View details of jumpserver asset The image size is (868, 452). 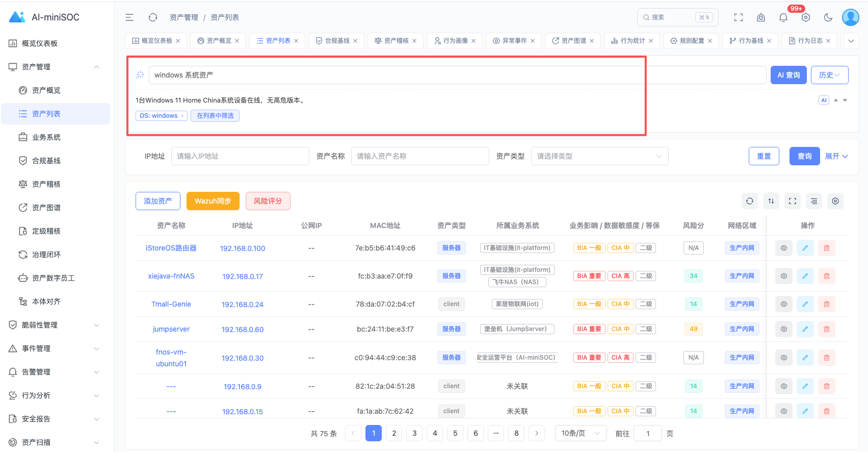click(784, 329)
